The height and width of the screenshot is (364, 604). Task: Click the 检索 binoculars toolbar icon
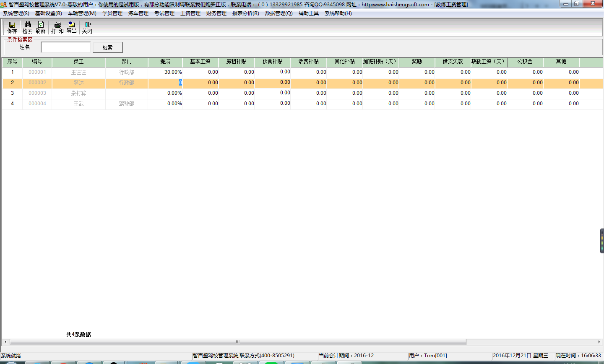tap(27, 28)
